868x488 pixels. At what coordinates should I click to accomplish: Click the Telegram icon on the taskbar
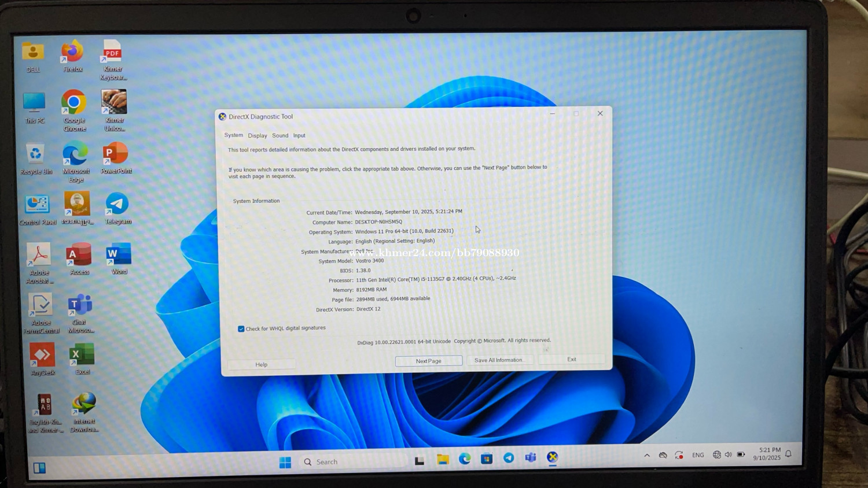pos(509,458)
